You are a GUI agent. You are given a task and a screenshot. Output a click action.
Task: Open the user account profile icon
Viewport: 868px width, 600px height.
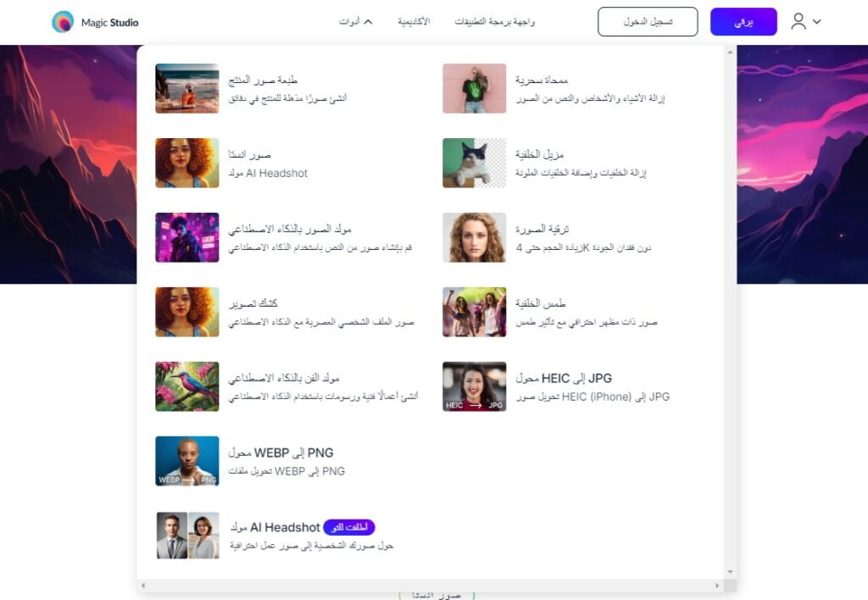798,22
